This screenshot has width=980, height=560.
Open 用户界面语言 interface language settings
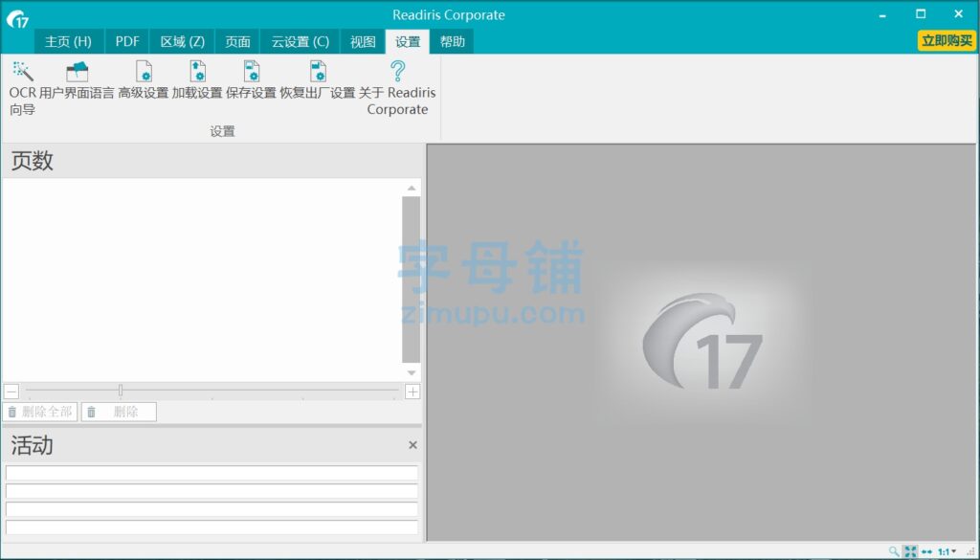point(77,80)
